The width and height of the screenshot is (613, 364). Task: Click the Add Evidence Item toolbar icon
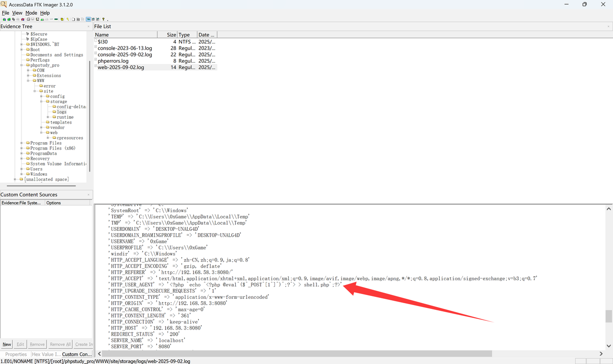tap(4, 20)
